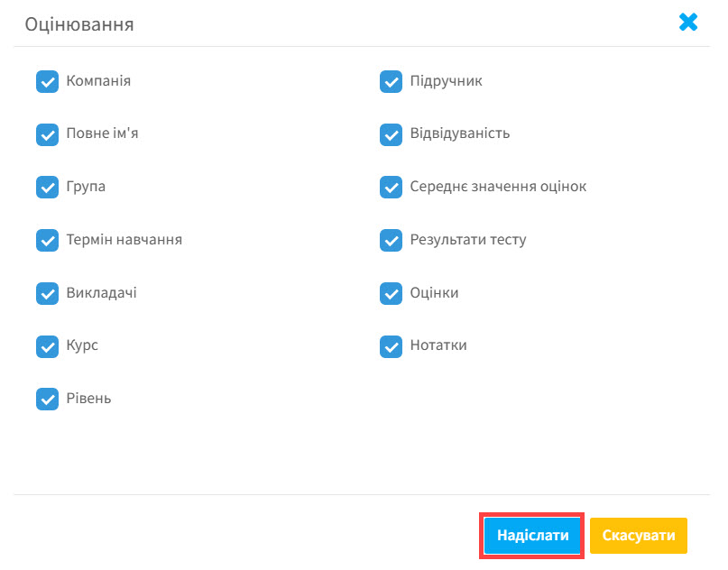Viewport: 728px width, 570px height.
Task: Click the yellow Скасувати button
Action: pos(639,536)
